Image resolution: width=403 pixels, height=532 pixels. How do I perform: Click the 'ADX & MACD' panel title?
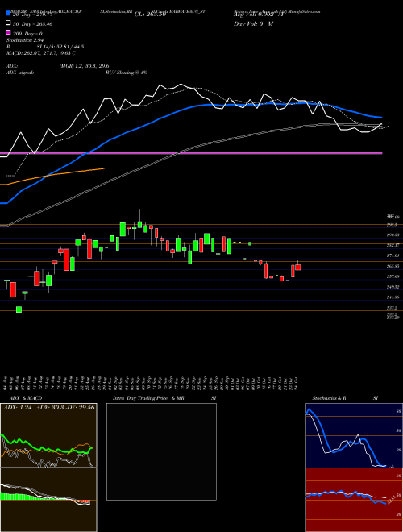coord(26,398)
